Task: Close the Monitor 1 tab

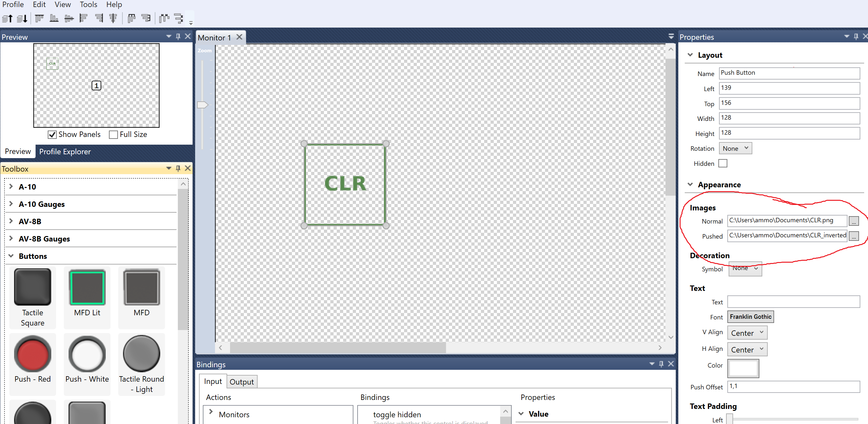Action: 240,37
